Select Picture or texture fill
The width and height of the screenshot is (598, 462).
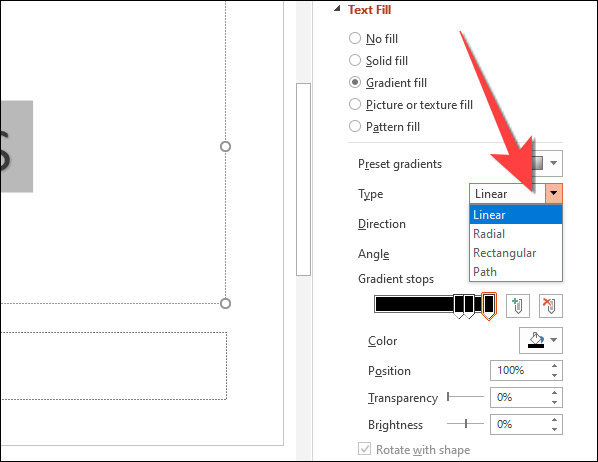[411, 105]
